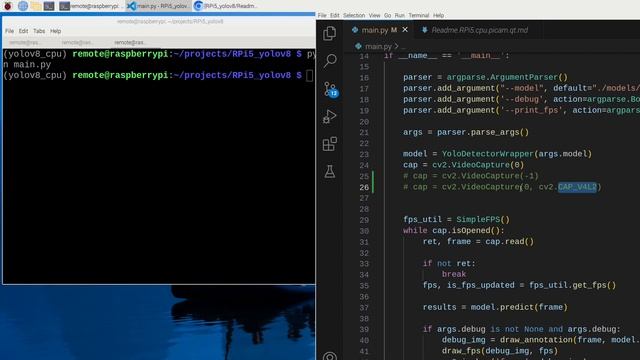Click 'results = model.predict(frame)' line

coord(495,307)
